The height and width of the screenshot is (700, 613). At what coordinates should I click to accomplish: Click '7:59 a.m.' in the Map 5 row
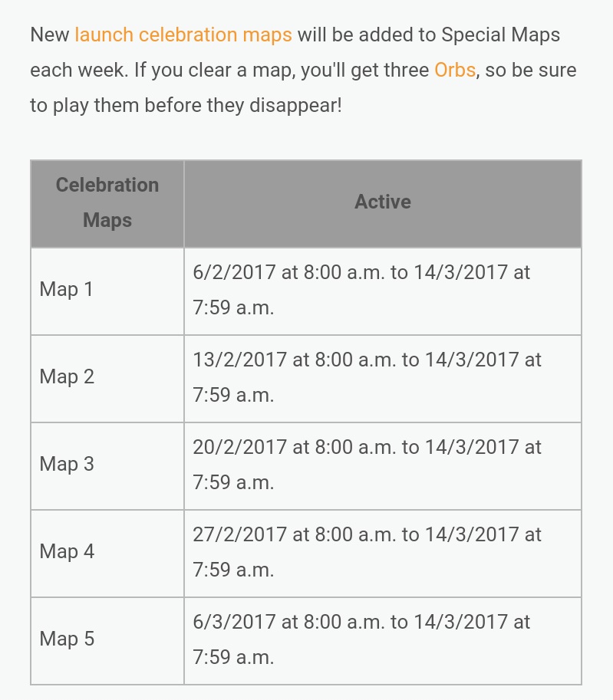233,658
